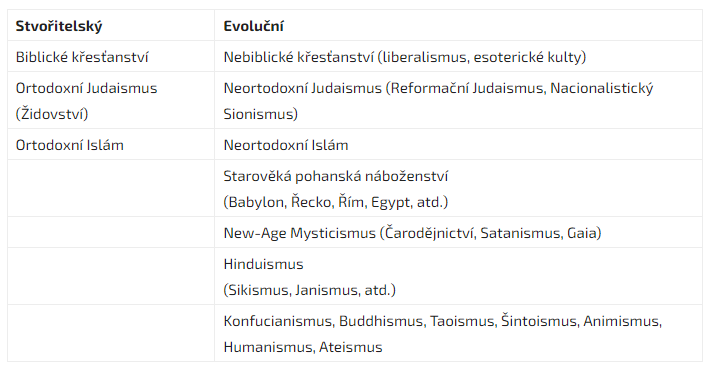Click the empty cell beside New-Age Mysticismus
The height and width of the screenshot is (367, 707).
tap(111, 232)
